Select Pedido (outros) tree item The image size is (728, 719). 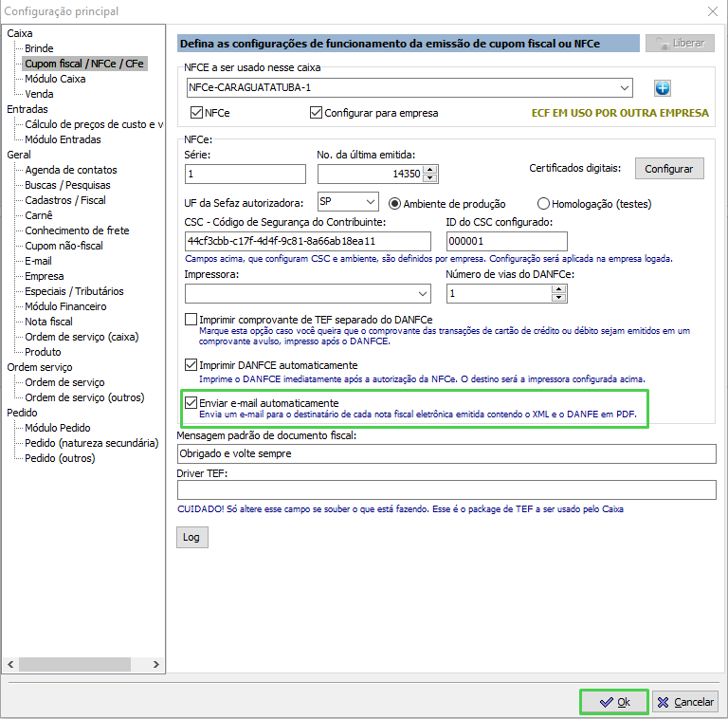[x=60, y=458]
